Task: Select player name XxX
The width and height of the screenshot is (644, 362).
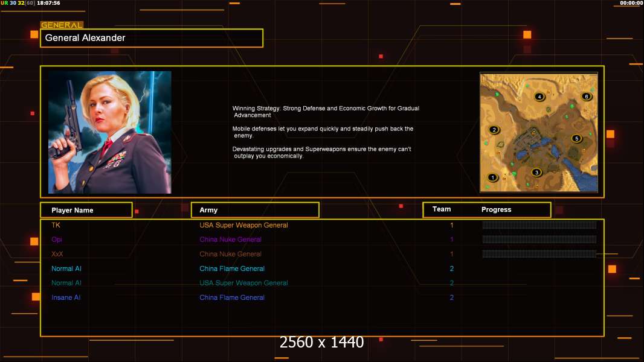Action: pyautogui.click(x=57, y=254)
